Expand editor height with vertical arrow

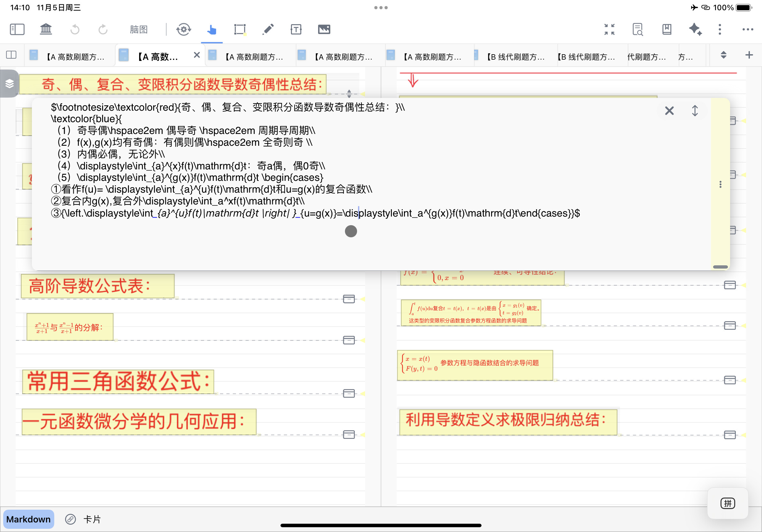pyautogui.click(x=695, y=110)
